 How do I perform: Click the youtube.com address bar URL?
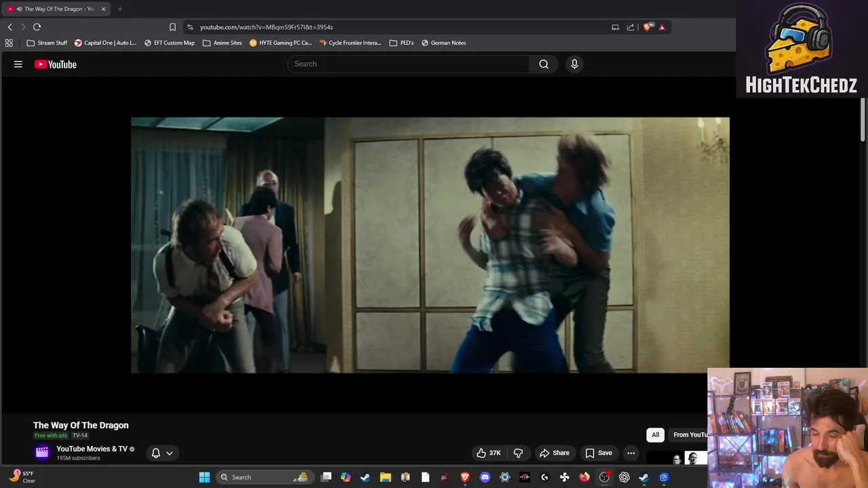click(267, 27)
